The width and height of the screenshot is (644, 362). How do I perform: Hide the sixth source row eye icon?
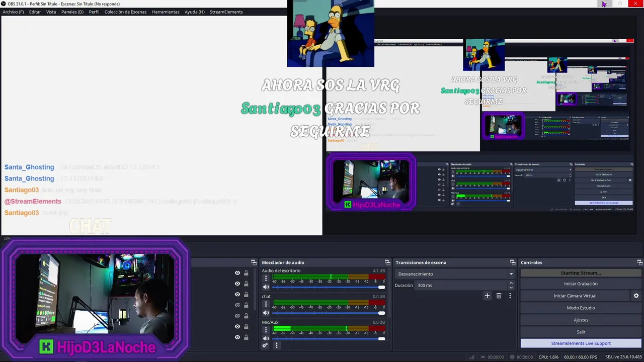(237, 327)
